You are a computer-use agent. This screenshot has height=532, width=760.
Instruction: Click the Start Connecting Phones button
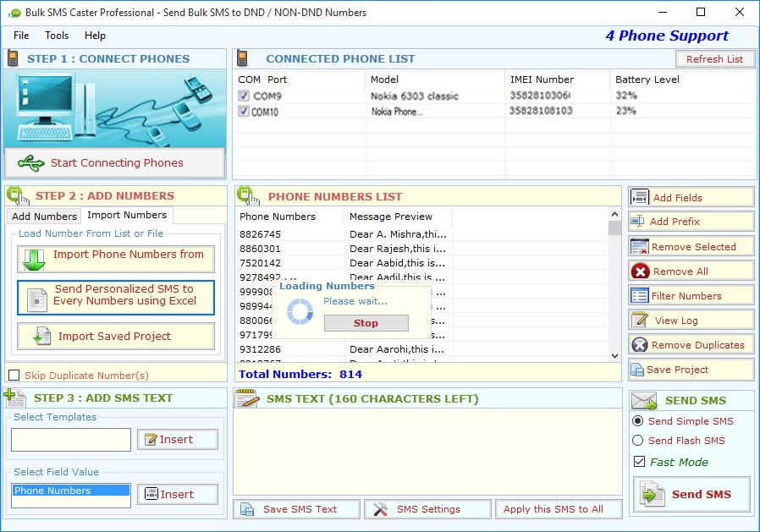[x=114, y=162]
